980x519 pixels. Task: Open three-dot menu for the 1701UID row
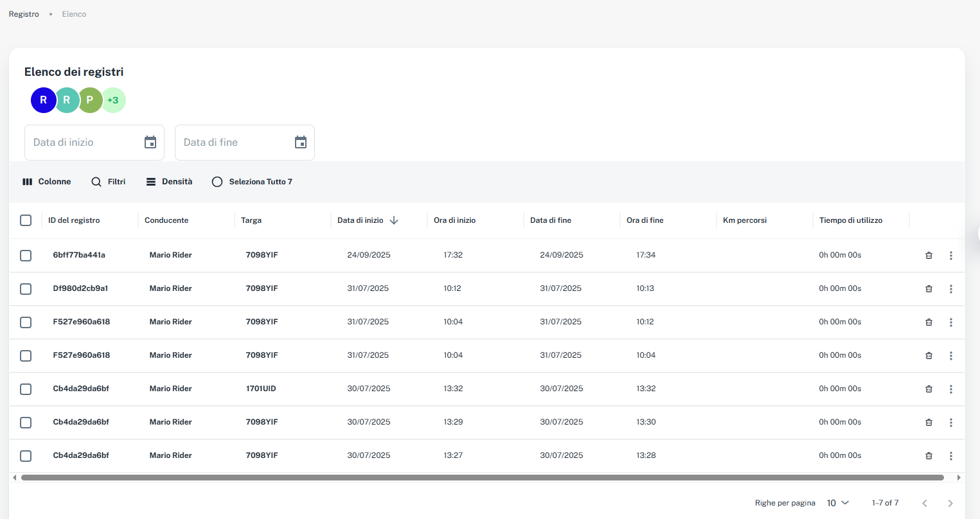click(951, 389)
